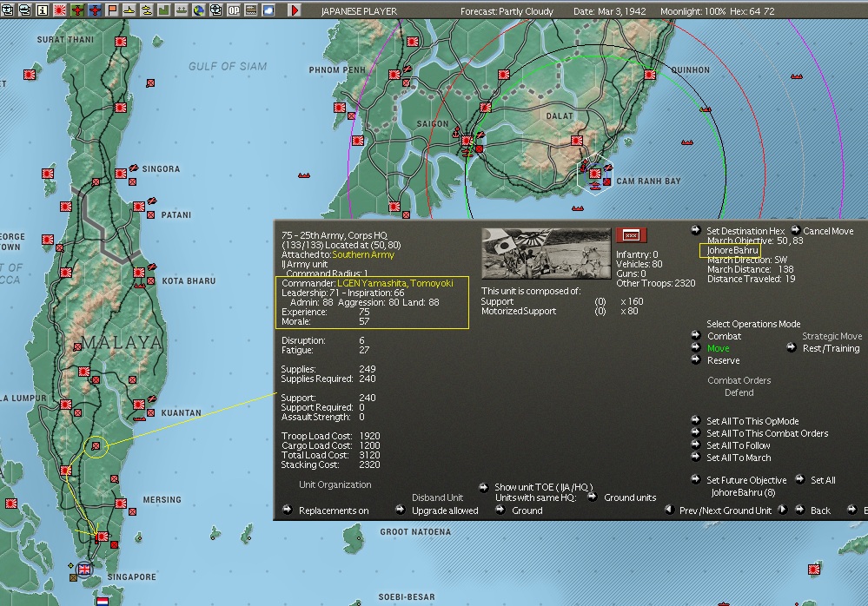Select the Japanese base near Surat Thani
This screenshot has width=868, height=606.
pyautogui.click(x=121, y=42)
